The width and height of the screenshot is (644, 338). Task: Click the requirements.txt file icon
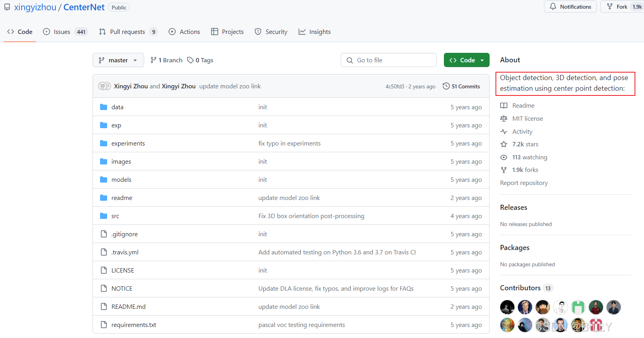(104, 325)
